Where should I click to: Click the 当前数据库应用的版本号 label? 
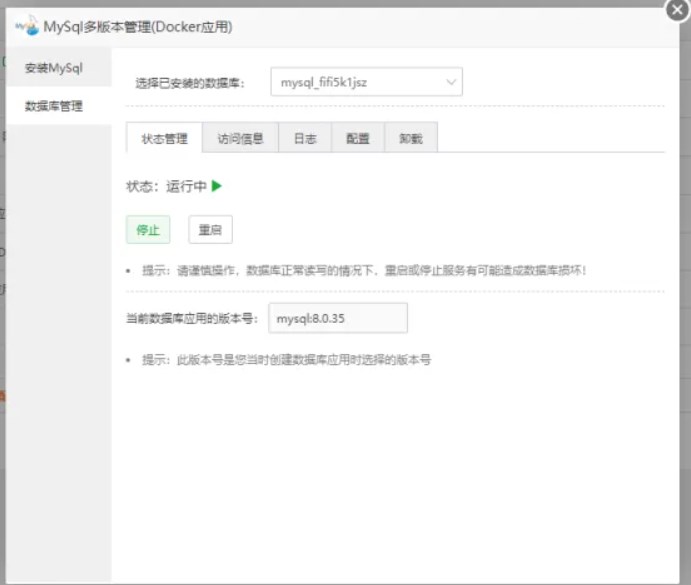[192, 318]
